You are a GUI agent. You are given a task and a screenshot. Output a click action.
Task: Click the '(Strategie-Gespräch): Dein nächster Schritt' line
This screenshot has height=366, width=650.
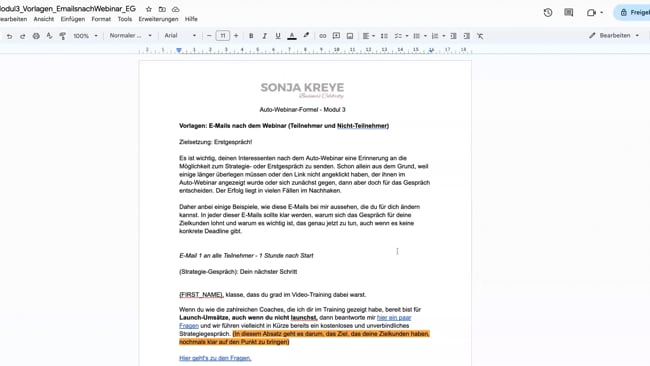238,272
